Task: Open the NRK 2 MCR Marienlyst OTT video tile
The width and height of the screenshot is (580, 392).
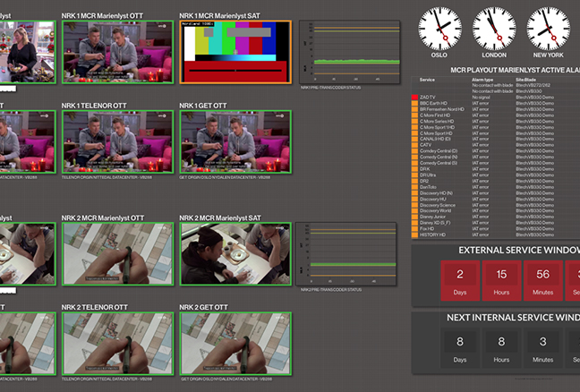Action: coord(117,254)
